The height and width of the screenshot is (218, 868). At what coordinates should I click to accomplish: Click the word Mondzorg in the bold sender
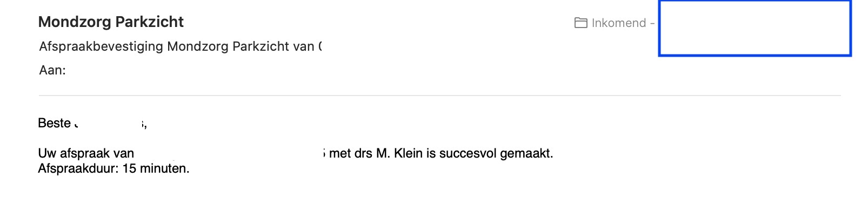[75, 22]
